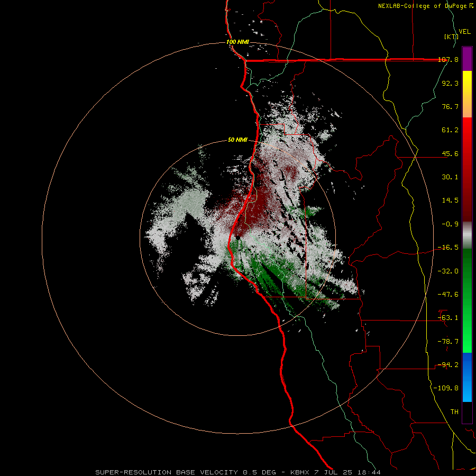
Task: Click the 45.6 legend value
Action: coord(450,153)
